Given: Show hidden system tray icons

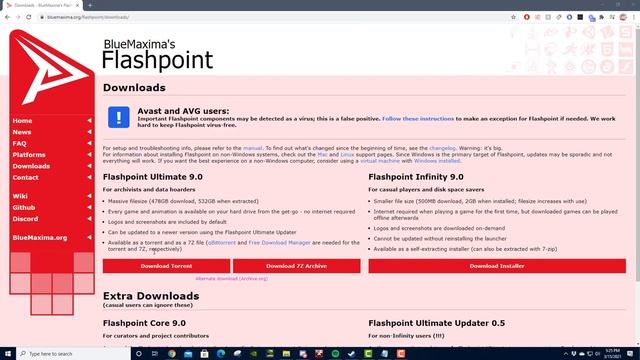Looking at the screenshot, I should pyautogui.click(x=566, y=353).
